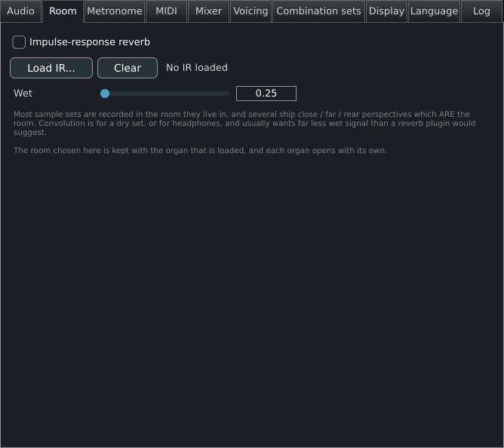
Task: Select the Room tab
Action: pos(63,11)
